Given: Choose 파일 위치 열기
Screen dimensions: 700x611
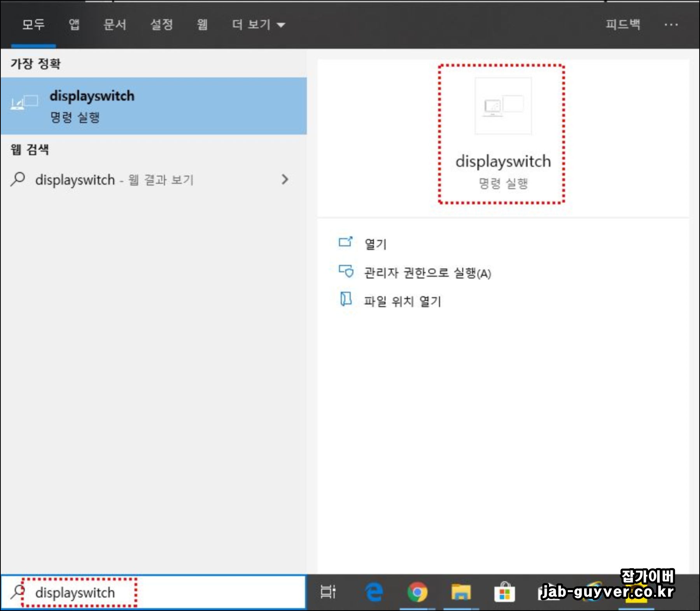Looking at the screenshot, I should point(402,301).
